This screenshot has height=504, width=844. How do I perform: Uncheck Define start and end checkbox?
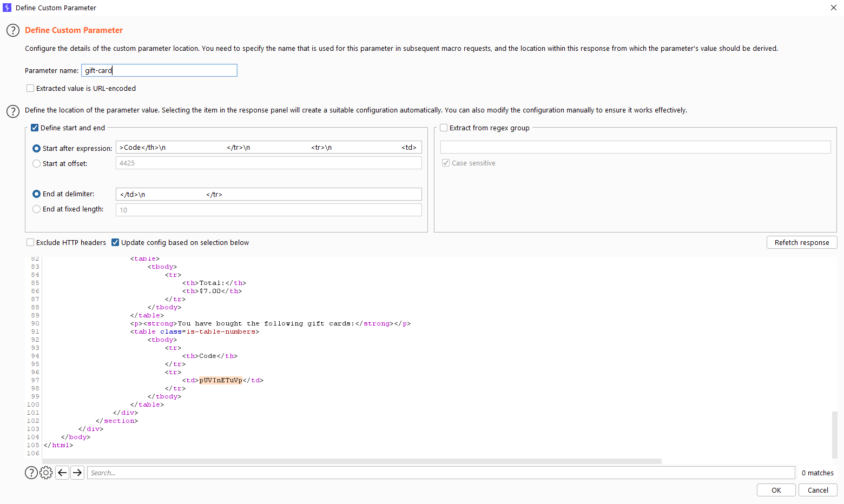click(x=35, y=128)
